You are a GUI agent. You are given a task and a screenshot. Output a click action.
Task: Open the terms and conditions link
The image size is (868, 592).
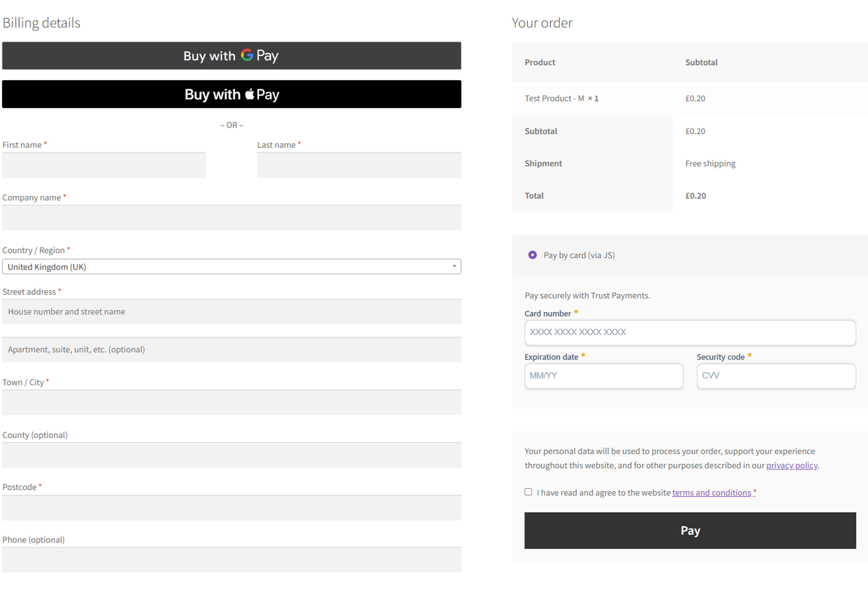coord(711,493)
